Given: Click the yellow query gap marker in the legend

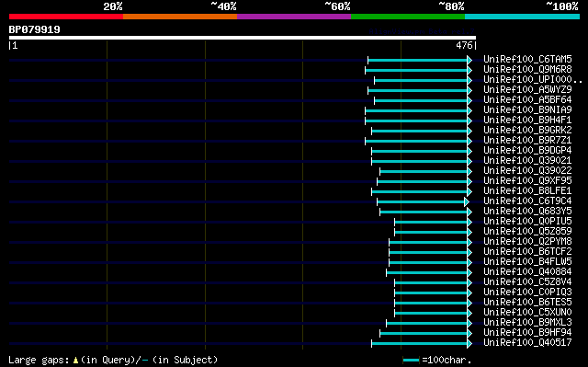Looking at the screenshot, I should [75, 361].
